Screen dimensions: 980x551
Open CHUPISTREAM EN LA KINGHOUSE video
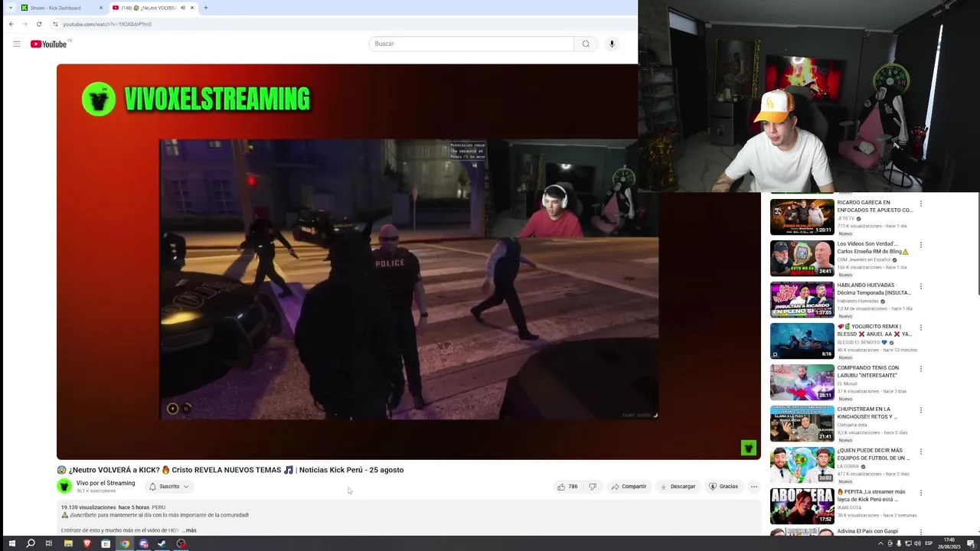pos(802,423)
